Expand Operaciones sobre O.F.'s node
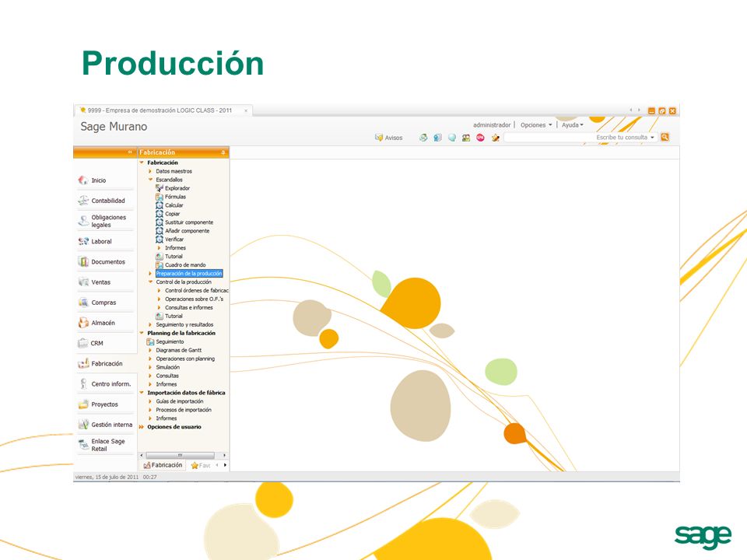Screen dimensions: 747x560 (x=159, y=299)
